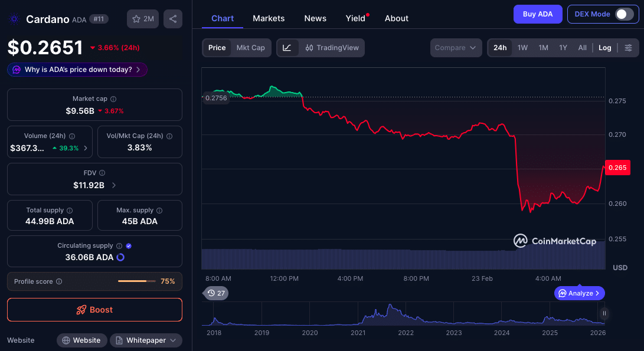This screenshot has height=351, width=644.
Task: Click the history clock icon showing 27
Action: coord(215,293)
